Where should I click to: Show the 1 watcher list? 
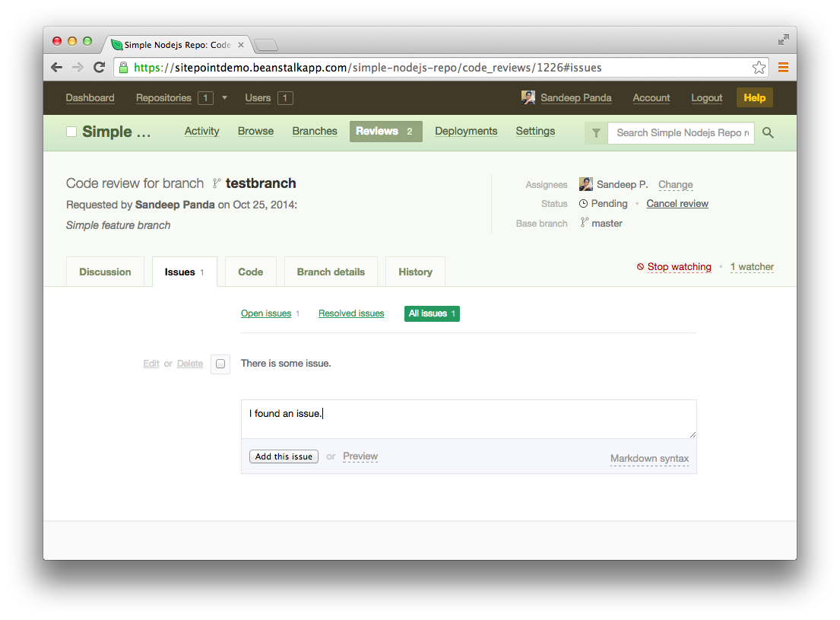coord(752,267)
